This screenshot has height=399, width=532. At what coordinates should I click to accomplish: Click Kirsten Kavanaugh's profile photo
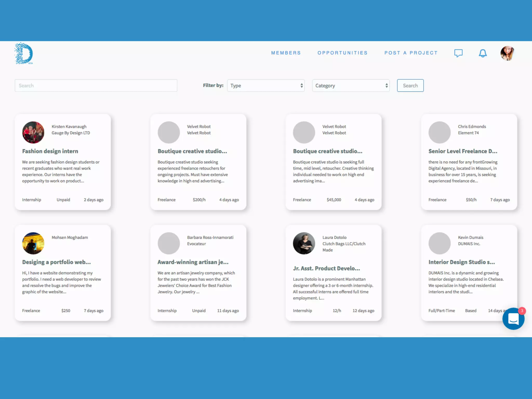click(33, 132)
